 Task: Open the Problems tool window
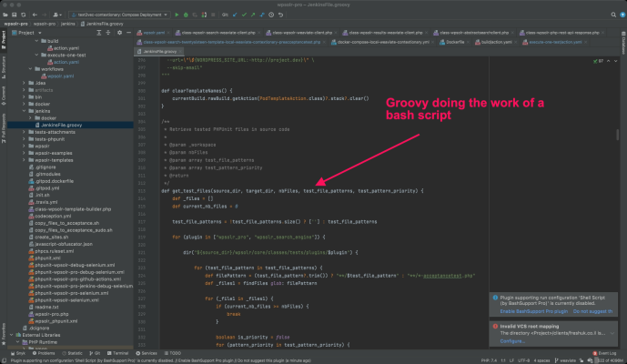click(x=44, y=353)
